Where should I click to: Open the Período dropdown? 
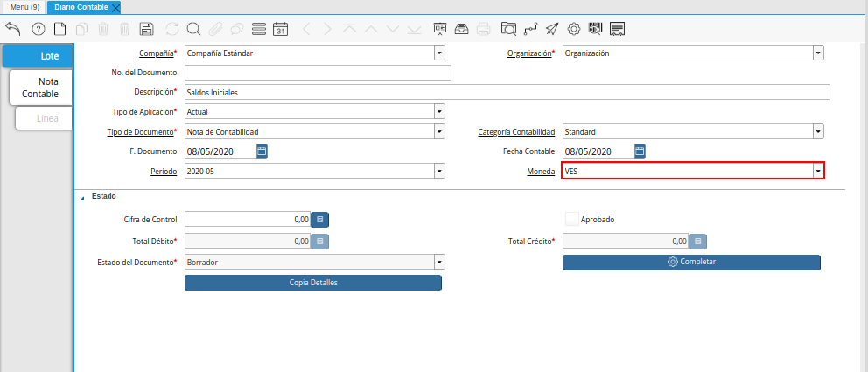coord(439,171)
